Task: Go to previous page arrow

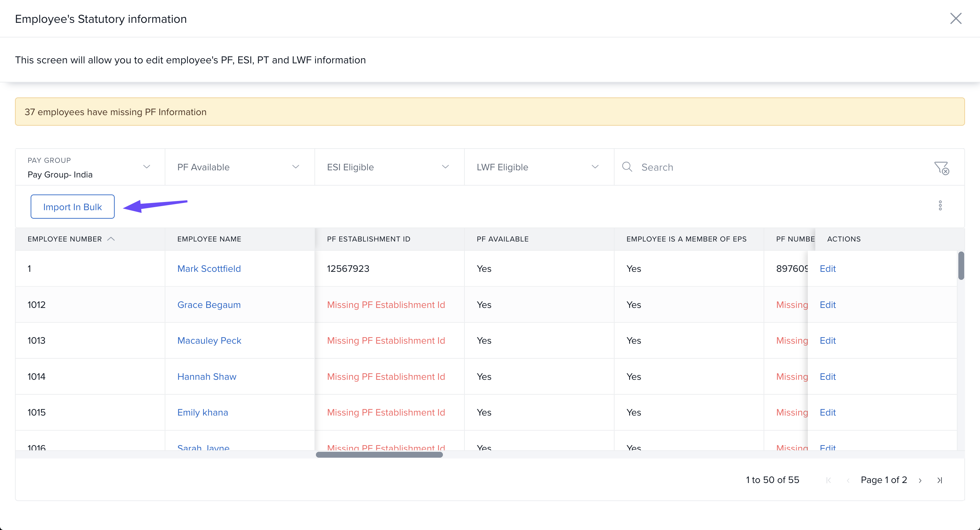Action: click(848, 481)
